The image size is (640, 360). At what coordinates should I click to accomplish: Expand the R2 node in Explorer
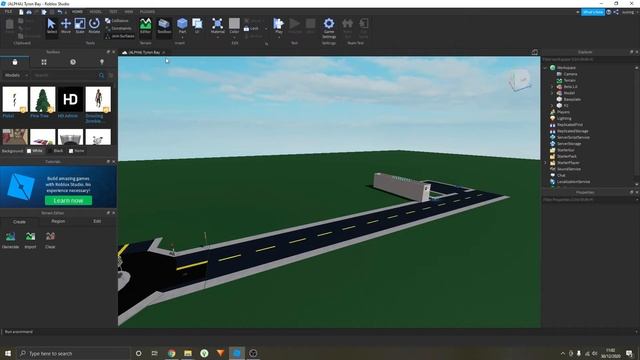pyautogui.click(x=552, y=106)
